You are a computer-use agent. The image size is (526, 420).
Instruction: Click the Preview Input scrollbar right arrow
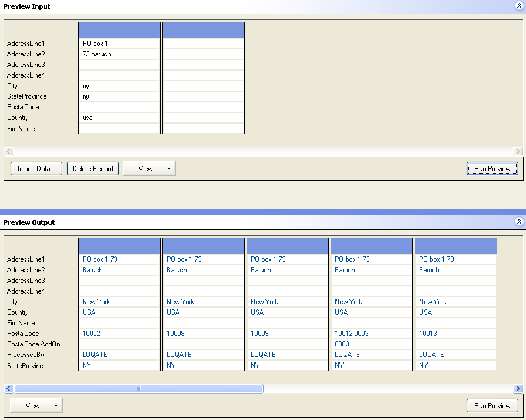click(517, 151)
